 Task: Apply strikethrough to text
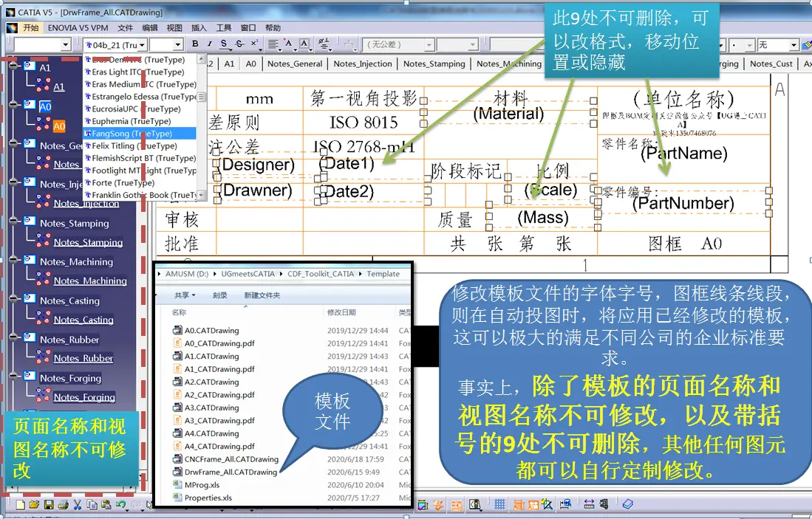tap(239, 44)
